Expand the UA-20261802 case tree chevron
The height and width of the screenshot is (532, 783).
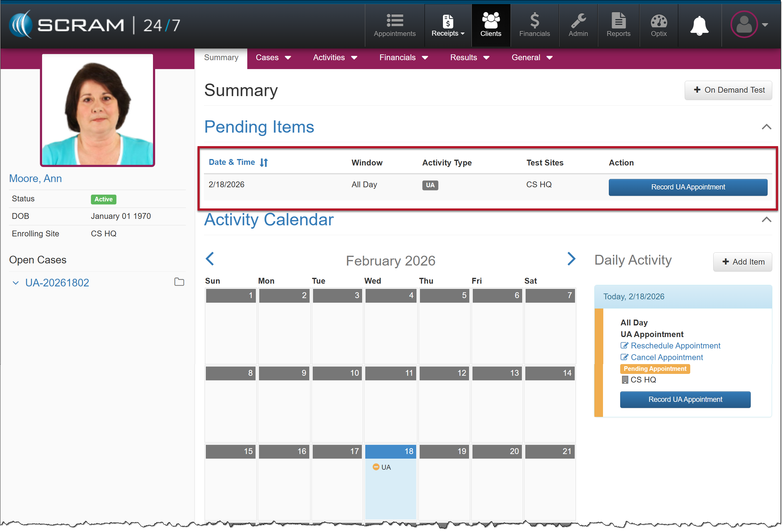tap(15, 283)
